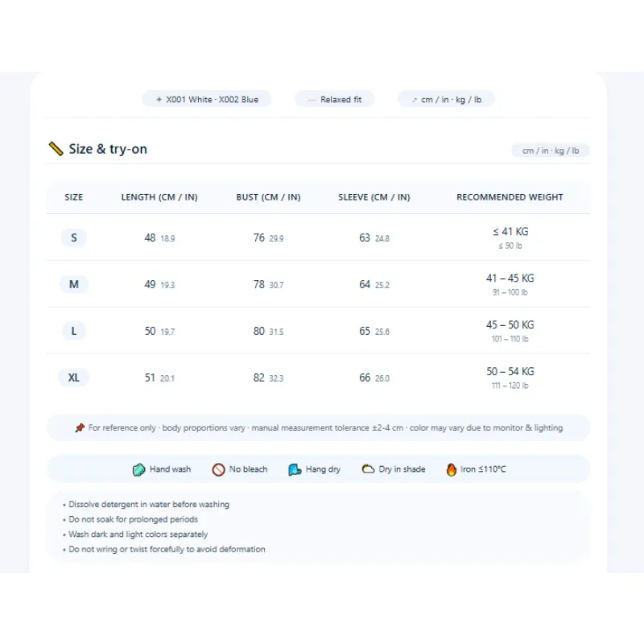The height and width of the screenshot is (644, 644).
Task: Click the M bust value 78
Action: [259, 284]
